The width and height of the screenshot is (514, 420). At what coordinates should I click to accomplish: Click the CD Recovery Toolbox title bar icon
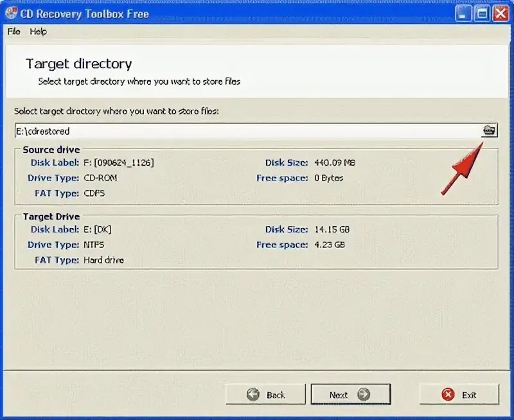coord(11,13)
